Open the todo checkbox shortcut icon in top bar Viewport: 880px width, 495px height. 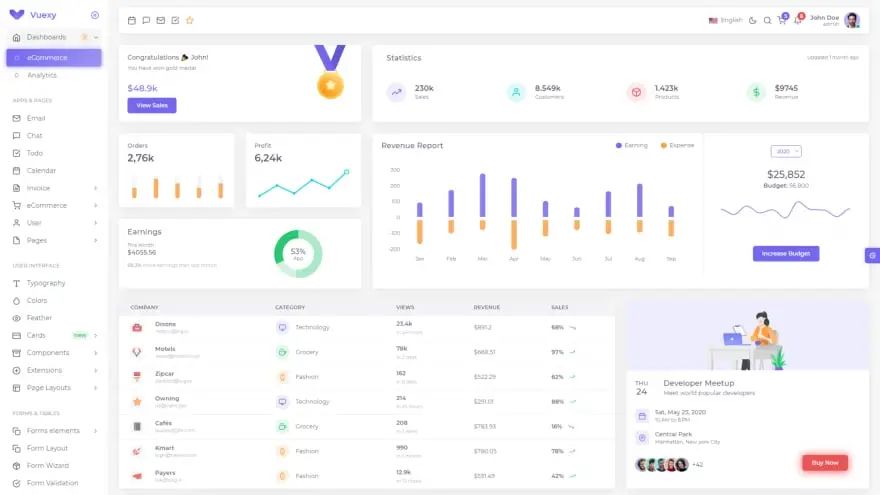click(x=175, y=20)
